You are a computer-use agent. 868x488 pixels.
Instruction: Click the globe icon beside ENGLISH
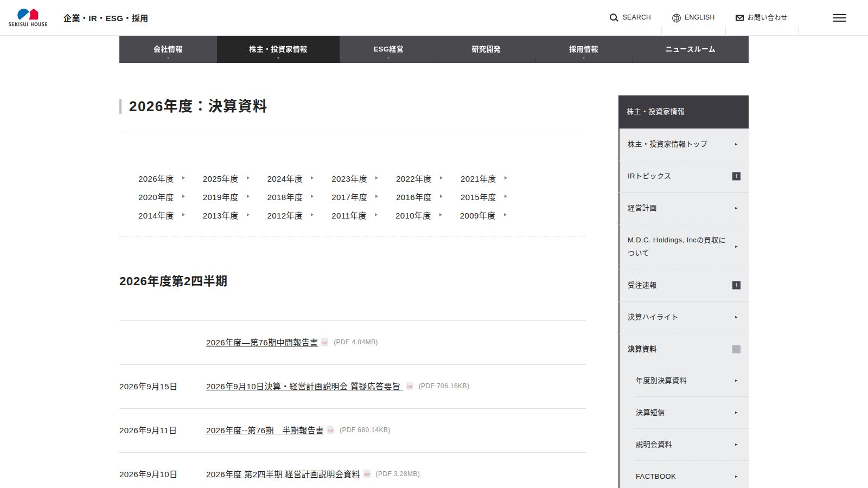click(x=676, y=18)
